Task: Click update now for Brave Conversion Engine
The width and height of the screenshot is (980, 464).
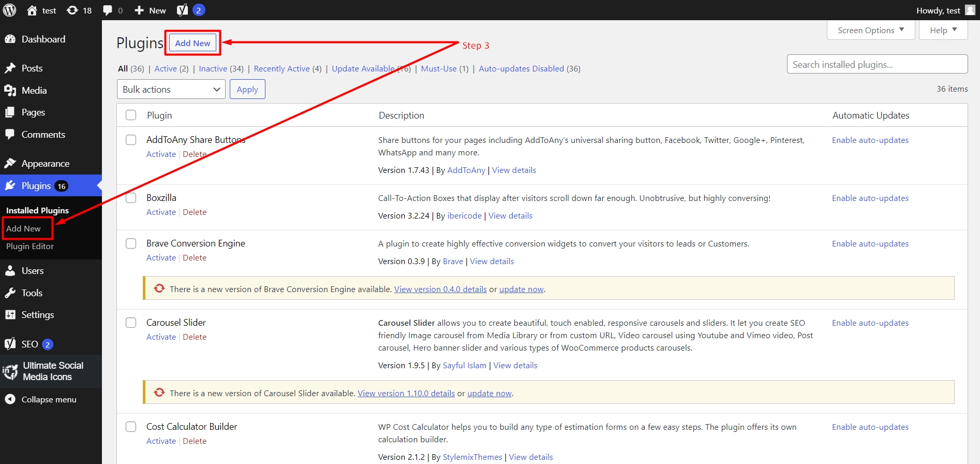Action: pyautogui.click(x=522, y=289)
